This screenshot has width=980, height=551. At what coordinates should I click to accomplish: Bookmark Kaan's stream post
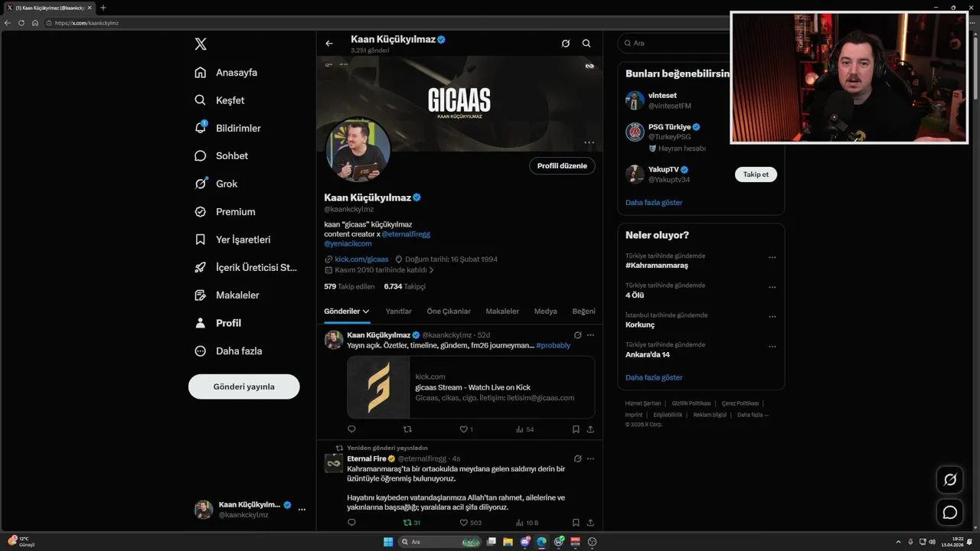[x=576, y=429]
